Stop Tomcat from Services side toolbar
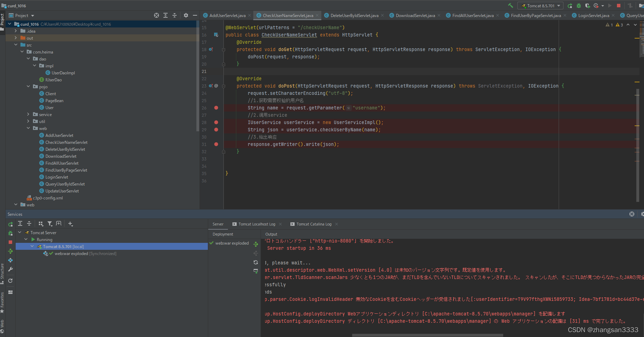The image size is (644, 337). (x=10, y=242)
